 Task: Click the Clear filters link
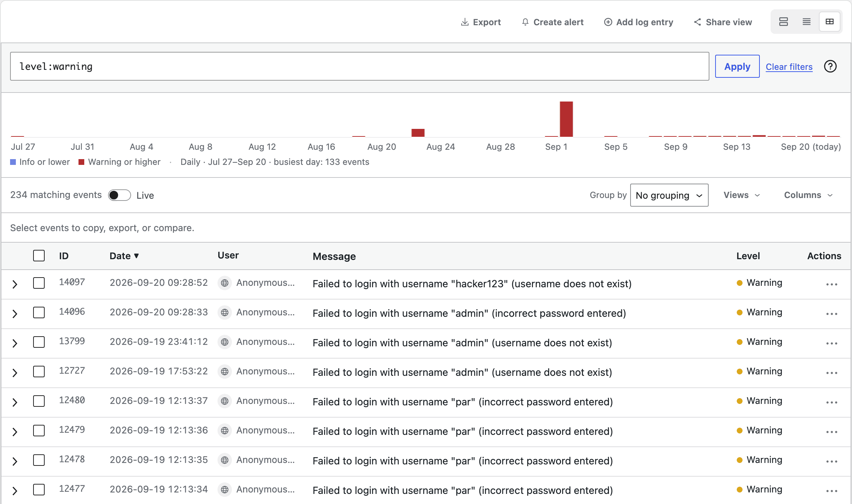tap(789, 67)
